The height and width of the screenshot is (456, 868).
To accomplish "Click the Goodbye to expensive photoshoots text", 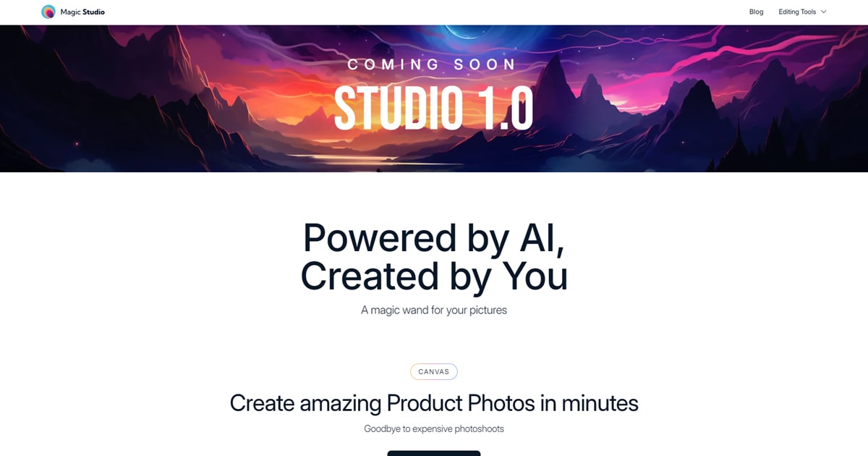I will pos(434,428).
